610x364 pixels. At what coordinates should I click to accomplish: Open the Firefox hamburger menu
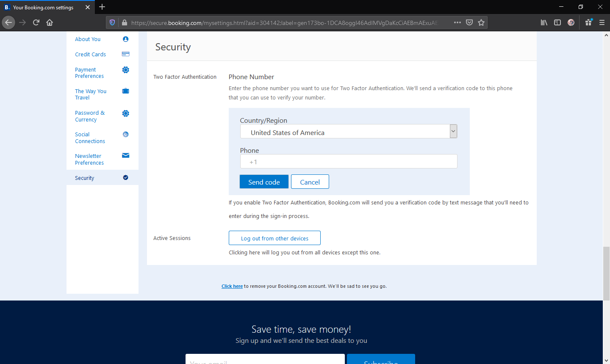point(602,22)
